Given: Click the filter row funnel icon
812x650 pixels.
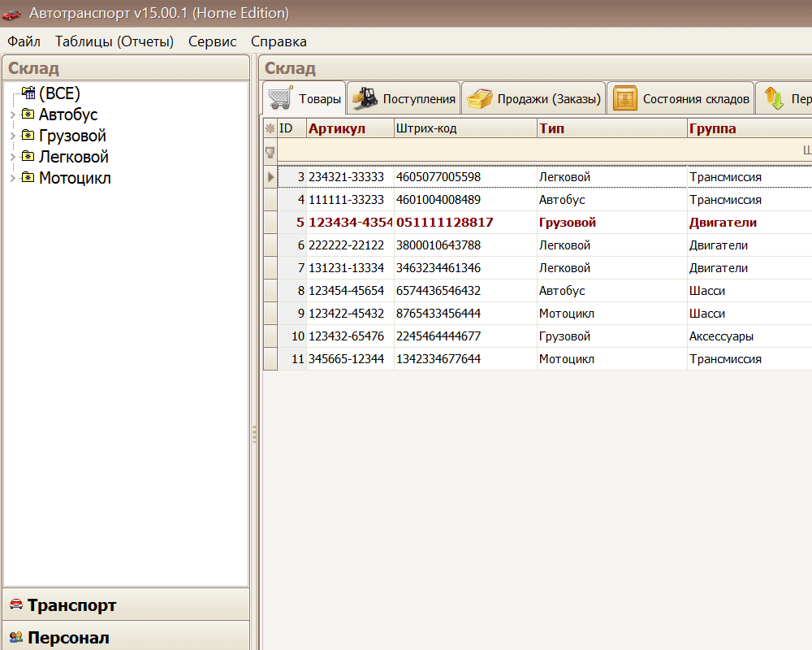Looking at the screenshot, I should click(x=270, y=153).
